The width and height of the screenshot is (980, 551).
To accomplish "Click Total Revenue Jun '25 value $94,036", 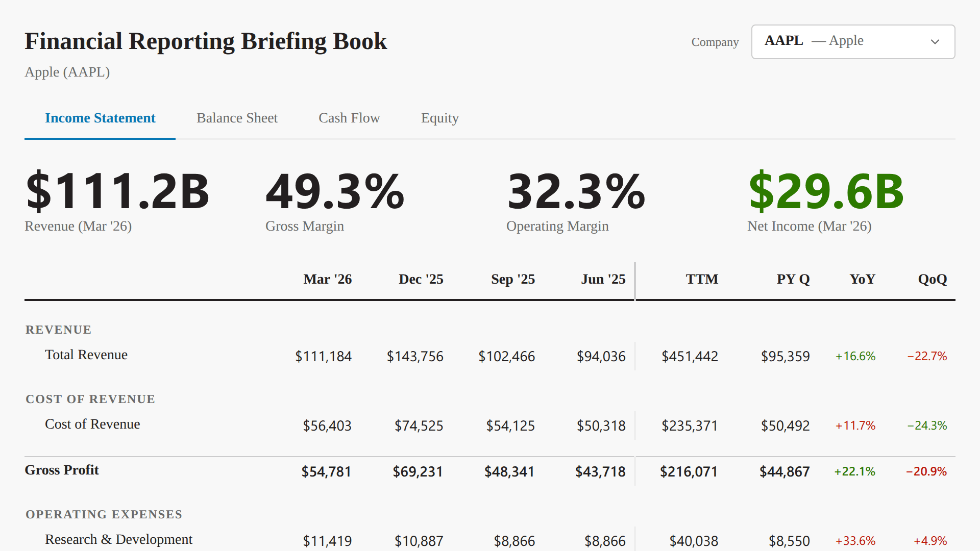I will pyautogui.click(x=601, y=356).
